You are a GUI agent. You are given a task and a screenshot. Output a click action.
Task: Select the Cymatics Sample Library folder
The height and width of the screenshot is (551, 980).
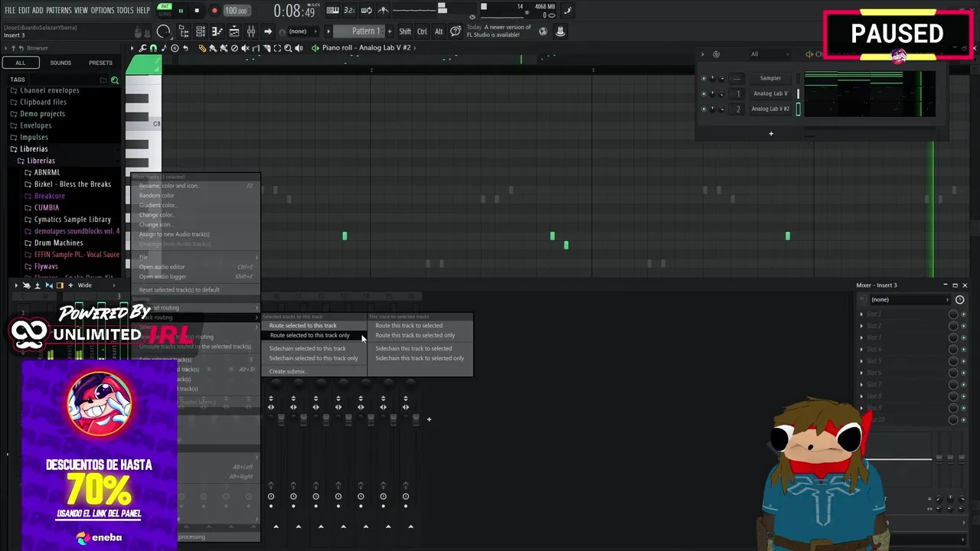click(x=72, y=220)
